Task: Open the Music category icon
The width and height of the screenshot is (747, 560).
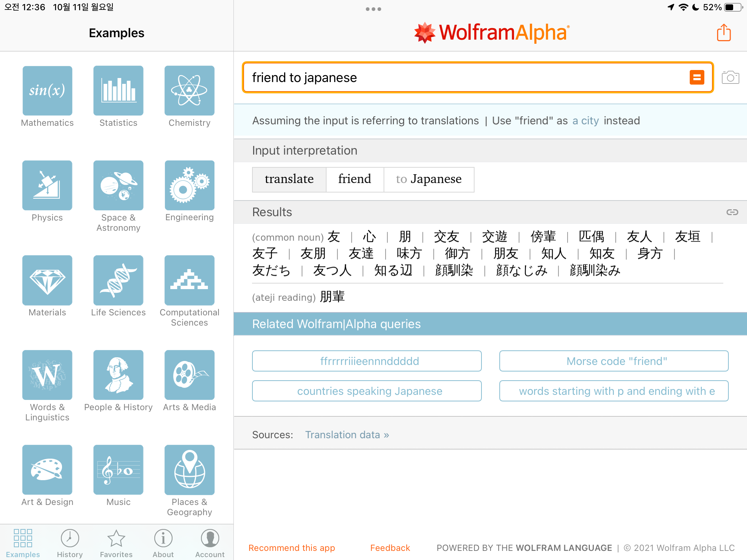Action: pos(118,470)
